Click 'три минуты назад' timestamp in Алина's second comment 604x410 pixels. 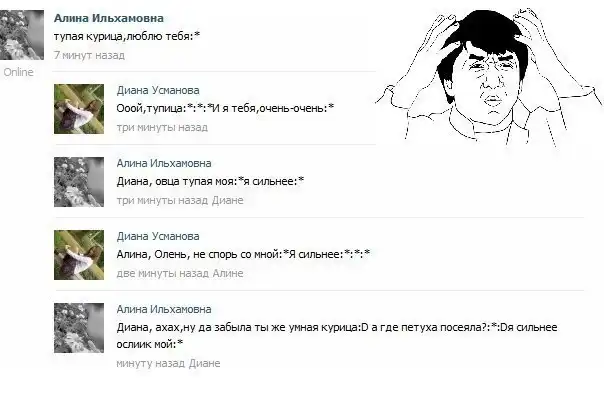[162, 200]
